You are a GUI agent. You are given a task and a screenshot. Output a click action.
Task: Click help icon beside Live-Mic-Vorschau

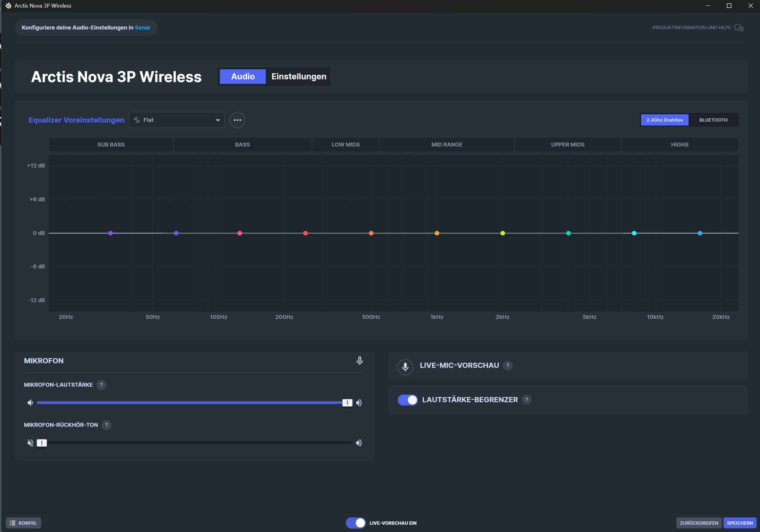[x=508, y=365]
